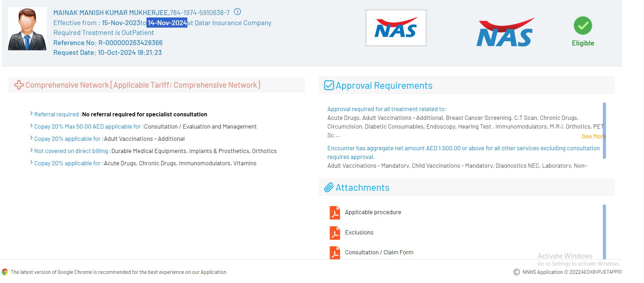This screenshot has width=644, height=283.
Task: Click the Comprehensive Network plus cross icon
Action: tap(18, 85)
